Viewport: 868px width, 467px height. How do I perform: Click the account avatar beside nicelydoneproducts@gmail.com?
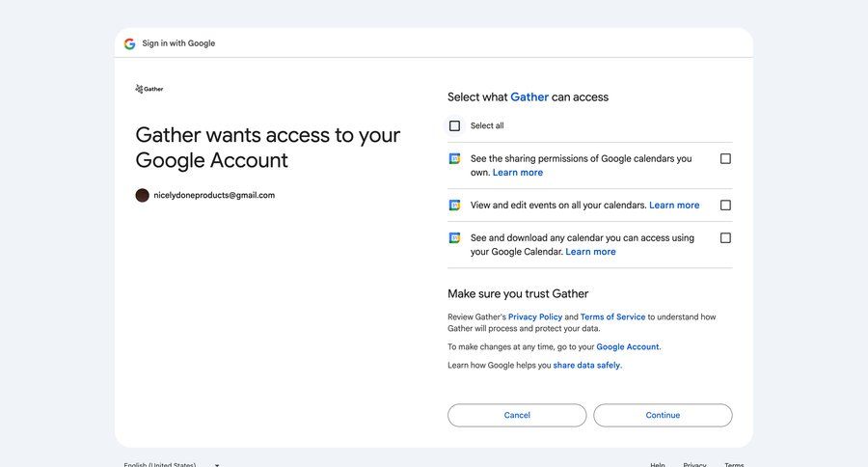[143, 195]
